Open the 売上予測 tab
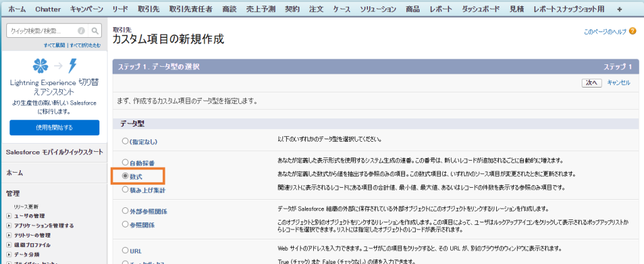This screenshot has height=264, width=644. pyautogui.click(x=261, y=9)
